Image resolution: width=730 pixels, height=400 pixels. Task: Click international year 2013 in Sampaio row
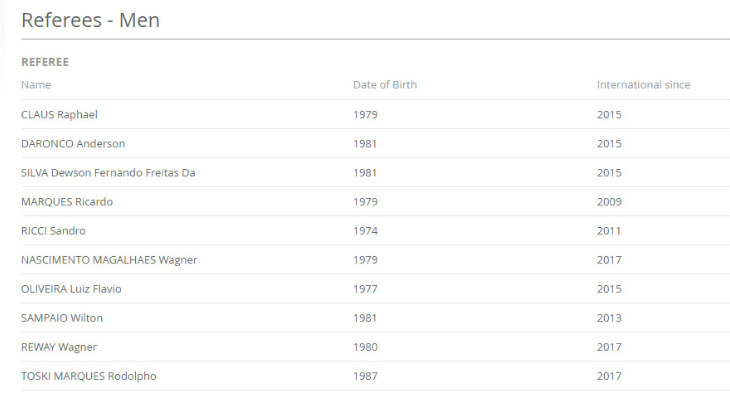pos(609,317)
